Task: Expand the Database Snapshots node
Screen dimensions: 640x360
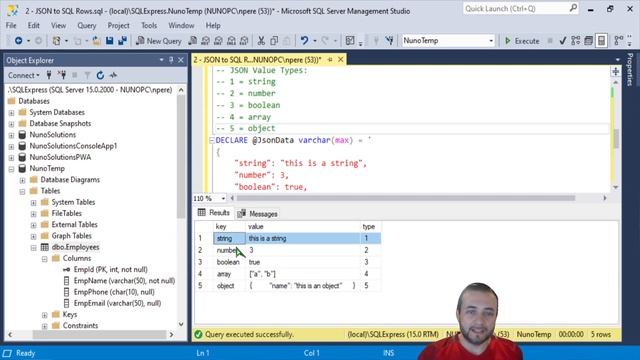Action: [x=11, y=123]
